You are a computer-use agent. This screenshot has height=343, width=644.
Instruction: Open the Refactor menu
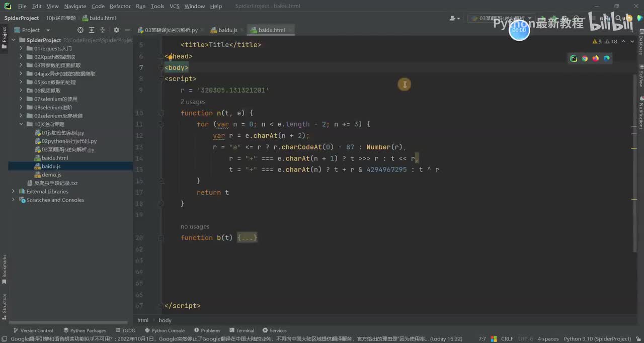click(120, 6)
